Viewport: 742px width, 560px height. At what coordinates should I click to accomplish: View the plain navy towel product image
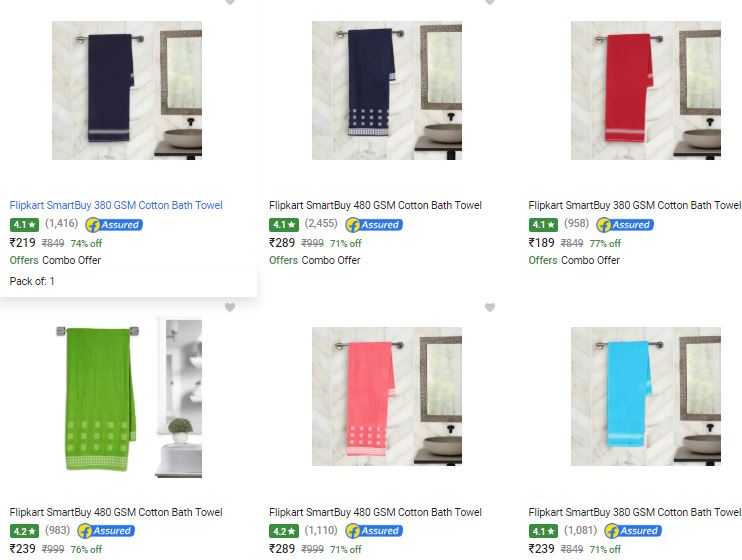127,90
